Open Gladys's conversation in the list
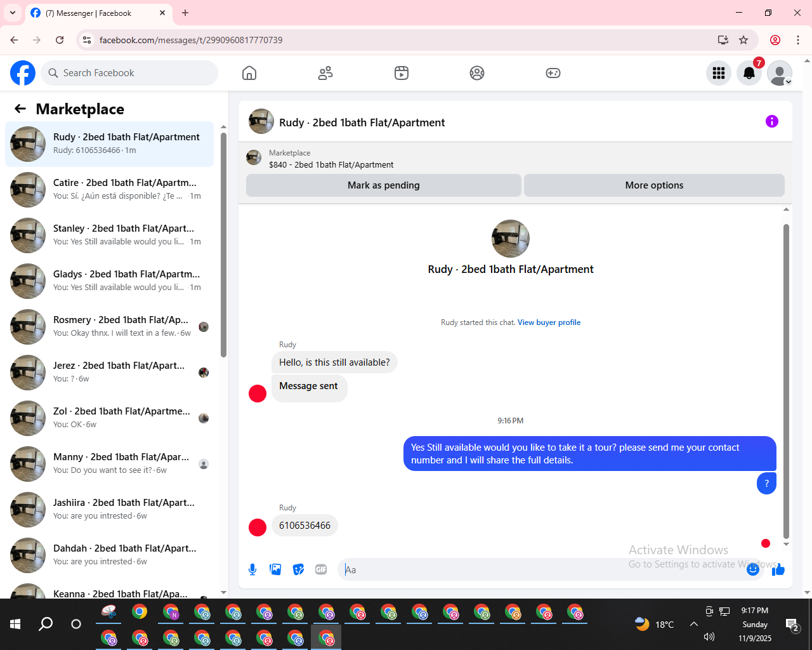Screen dimensions: 812x650 tap(109, 281)
